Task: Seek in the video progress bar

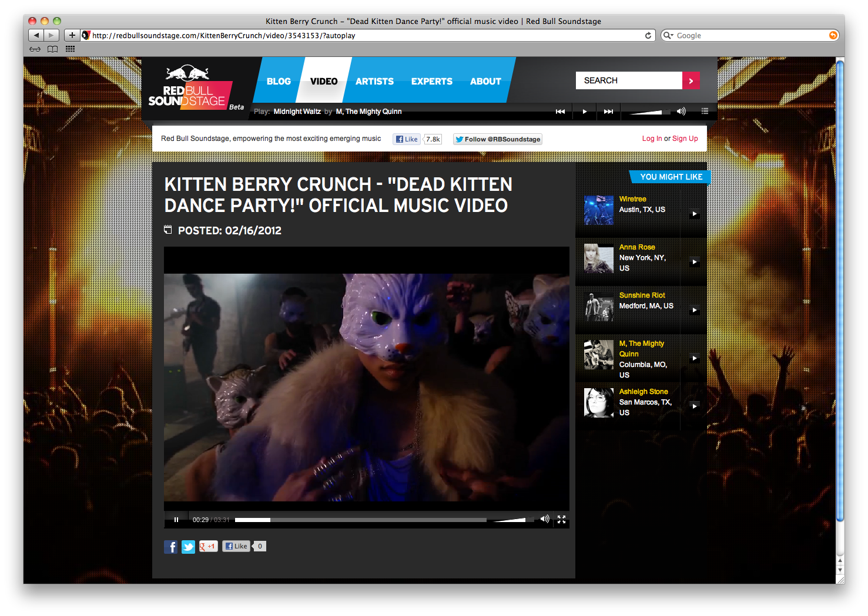Action: click(361, 520)
